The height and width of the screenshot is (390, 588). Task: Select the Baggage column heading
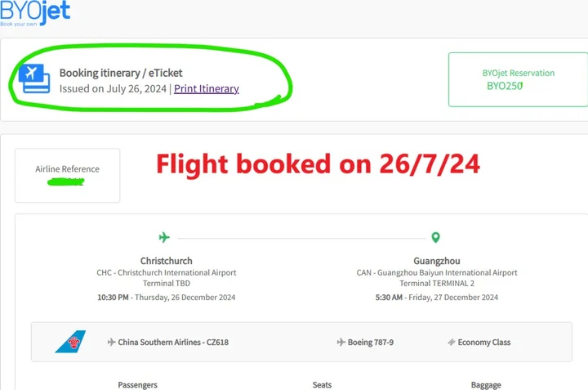486,384
